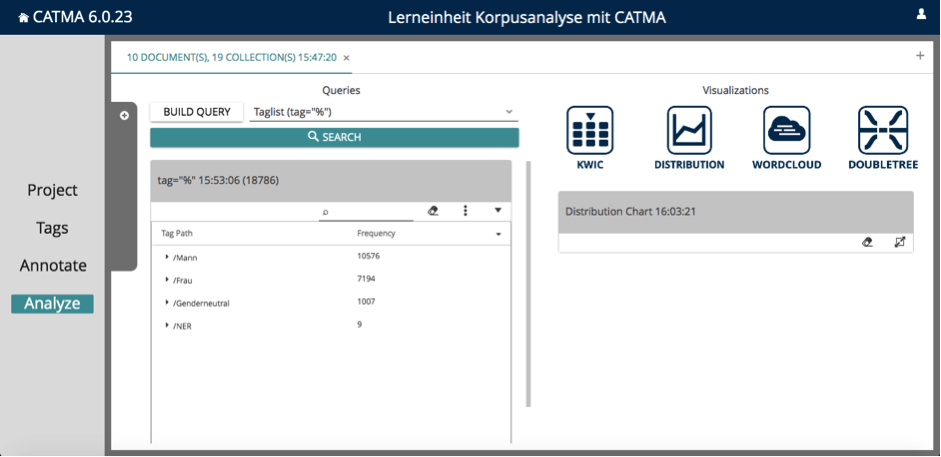Open the Taglist query dropdown

click(509, 112)
